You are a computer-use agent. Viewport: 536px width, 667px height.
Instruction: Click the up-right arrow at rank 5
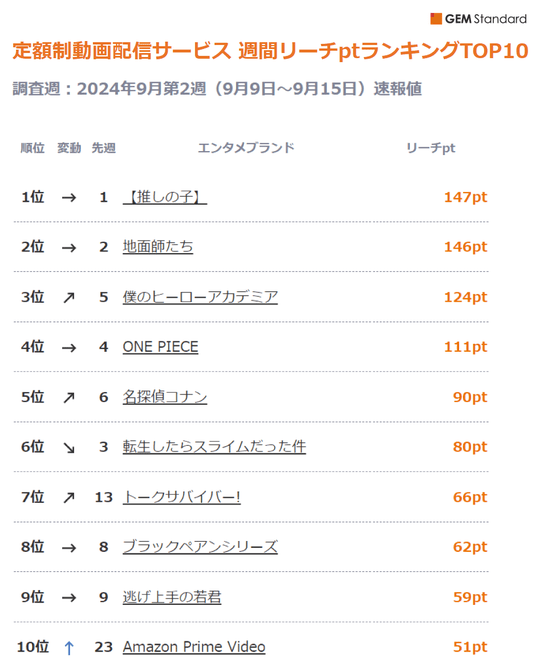[69, 397]
